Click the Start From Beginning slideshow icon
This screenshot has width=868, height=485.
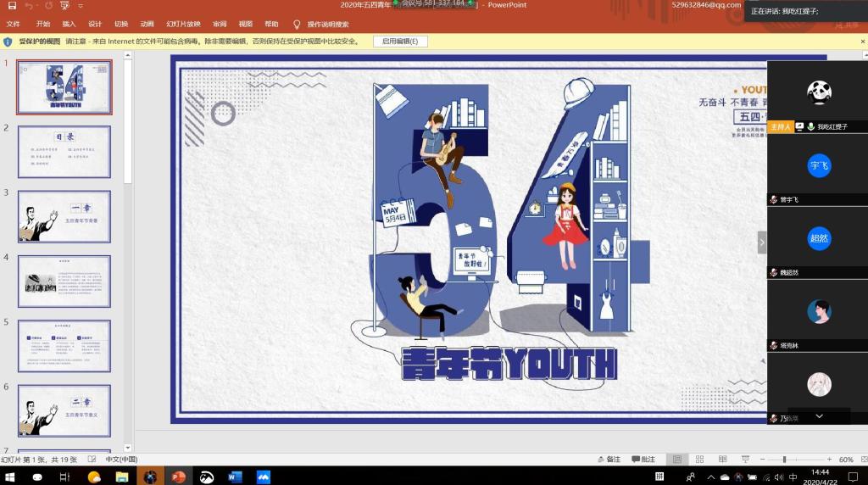pyautogui.click(x=64, y=6)
